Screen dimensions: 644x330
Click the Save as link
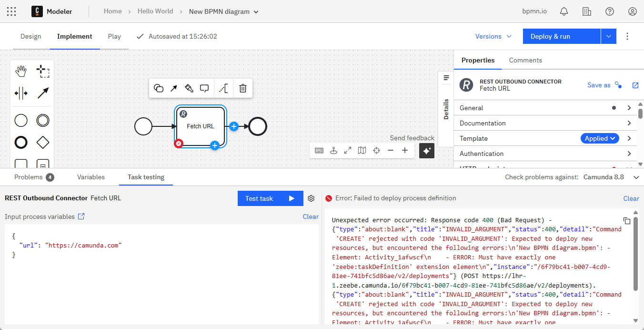(x=599, y=85)
